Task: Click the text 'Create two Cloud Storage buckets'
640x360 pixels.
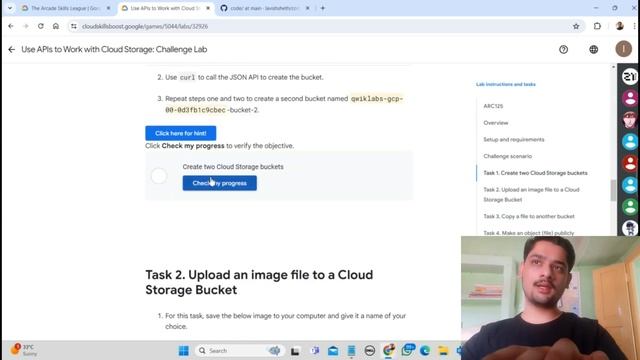Action: click(233, 167)
